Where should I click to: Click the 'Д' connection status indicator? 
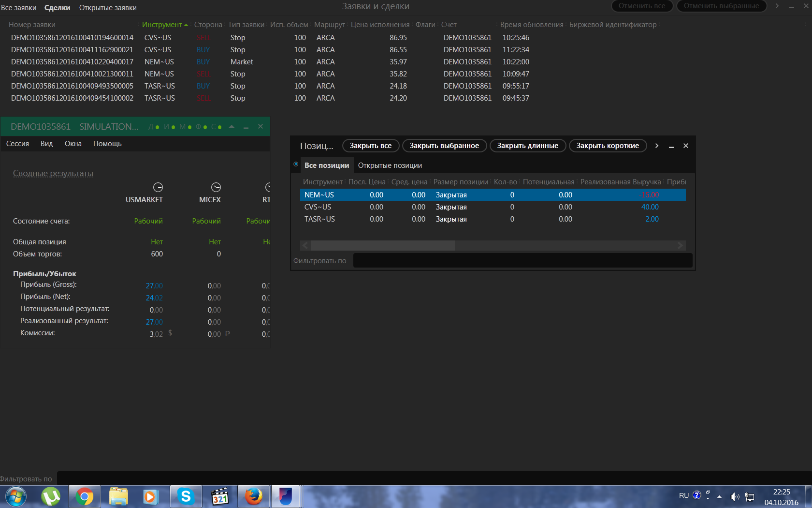click(x=154, y=127)
